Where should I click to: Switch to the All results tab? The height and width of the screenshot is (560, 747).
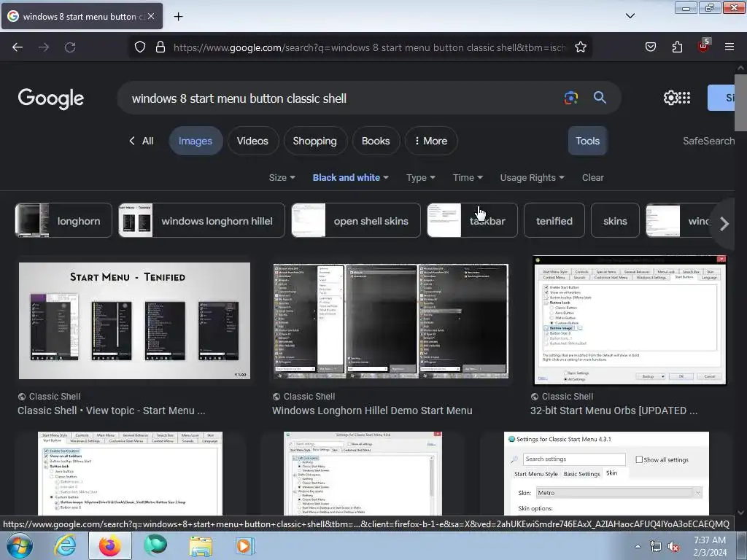(x=142, y=141)
